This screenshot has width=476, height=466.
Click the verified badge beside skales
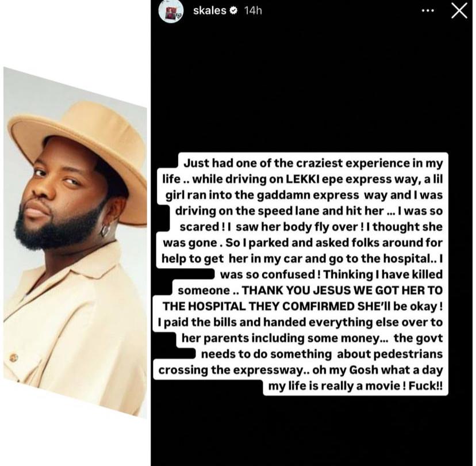[x=234, y=11]
